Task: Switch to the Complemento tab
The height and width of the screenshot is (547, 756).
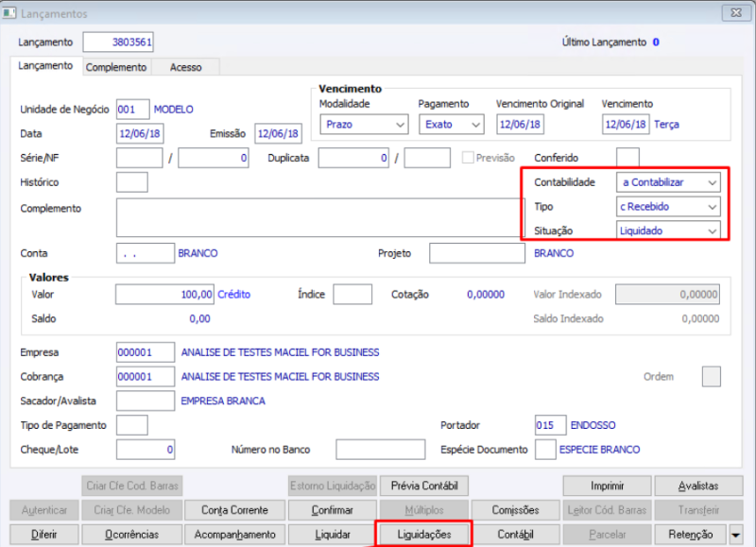Action: tap(116, 67)
